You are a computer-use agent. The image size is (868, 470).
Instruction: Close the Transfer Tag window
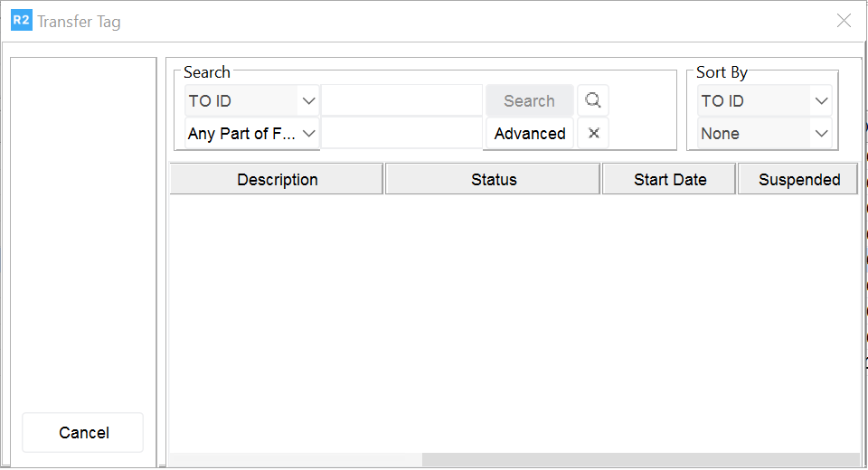click(844, 21)
